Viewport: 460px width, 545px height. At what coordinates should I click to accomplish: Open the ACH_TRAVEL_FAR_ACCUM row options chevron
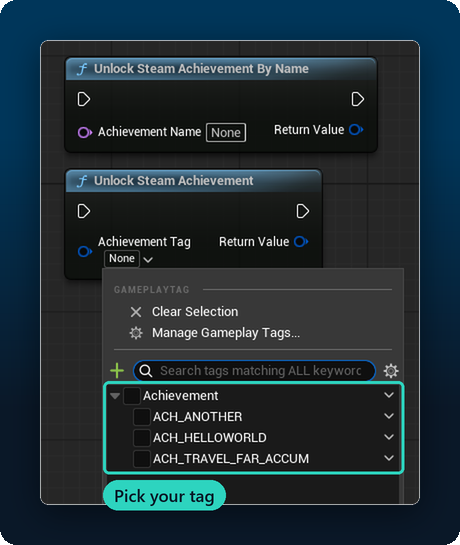389,458
